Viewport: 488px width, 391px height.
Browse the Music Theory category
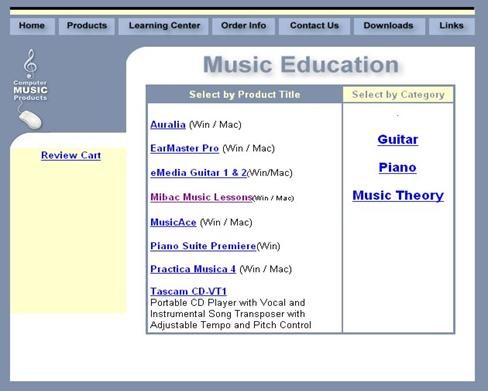click(398, 195)
